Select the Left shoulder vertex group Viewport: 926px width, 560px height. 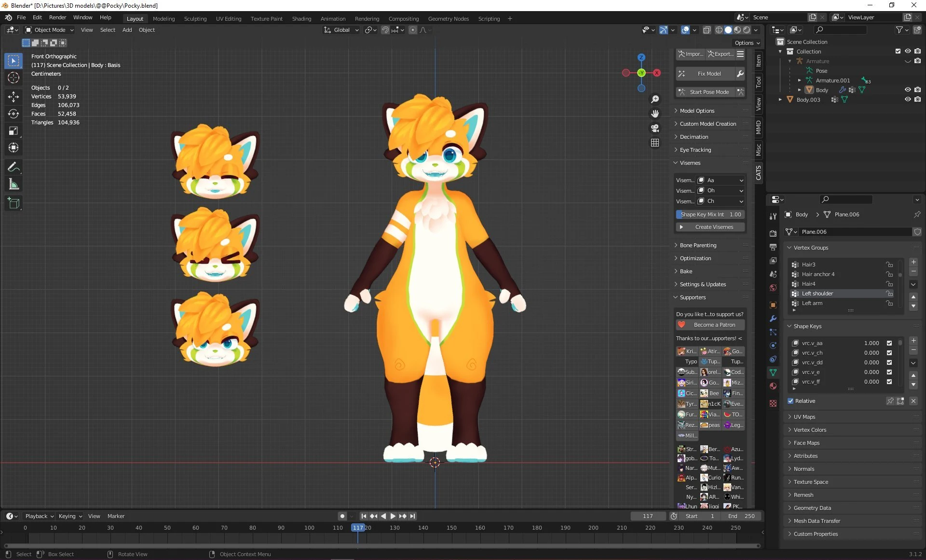tap(843, 293)
